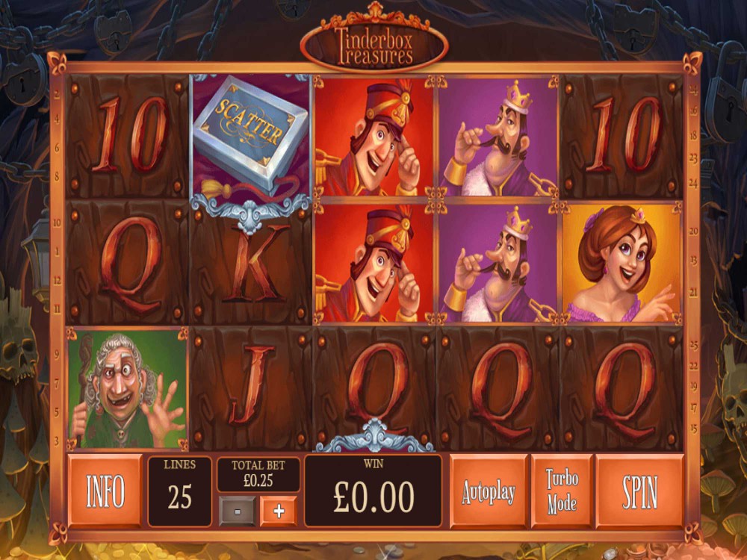Toggle Turbo Mode
Viewport: 747px width, 560px height.
(561, 491)
